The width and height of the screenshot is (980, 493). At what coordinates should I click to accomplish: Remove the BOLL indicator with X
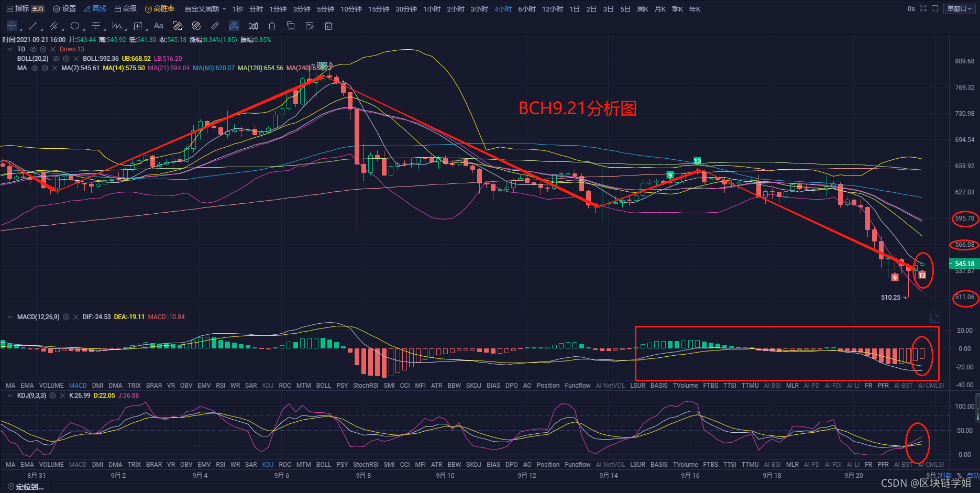pyautogui.click(x=76, y=59)
